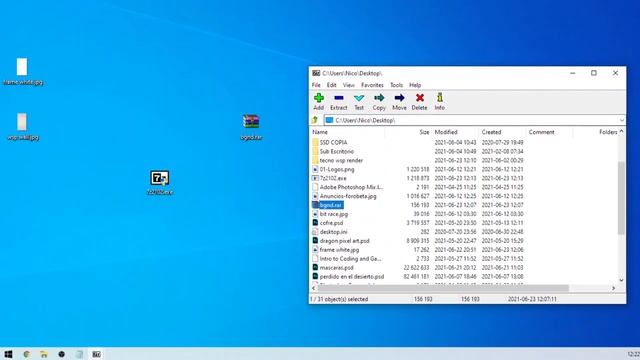Viewport: 640px width, 360px height.
Task: Select the cofre.psd file
Action: click(x=331, y=223)
